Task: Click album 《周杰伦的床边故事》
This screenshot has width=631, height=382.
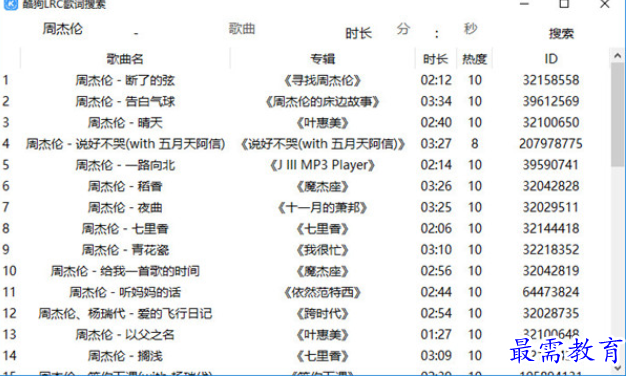Action: click(322, 101)
